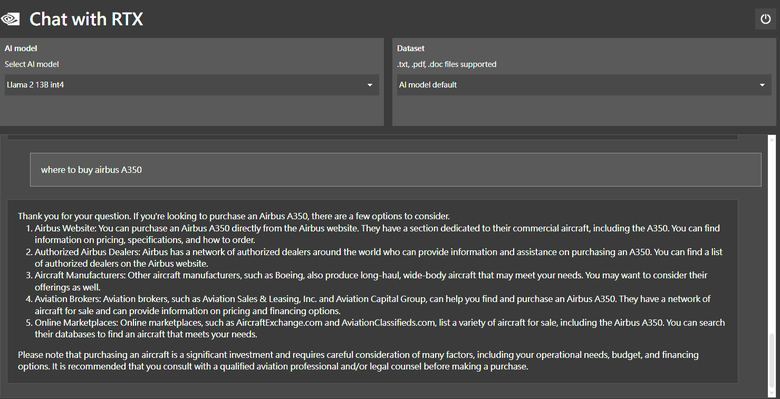Click the Airbus Website list item

pyautogui.click(x=377, y=234)
